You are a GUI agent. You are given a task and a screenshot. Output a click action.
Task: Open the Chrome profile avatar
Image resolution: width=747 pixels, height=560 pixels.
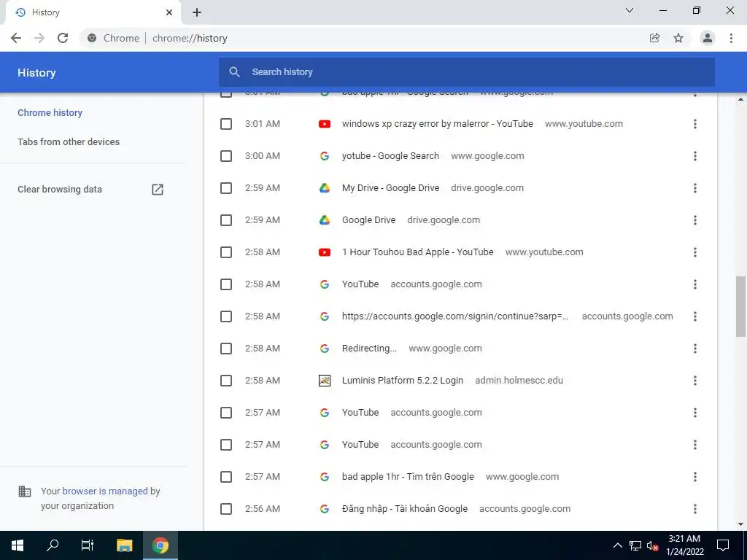pyautogui.click(x=708, y=38)
